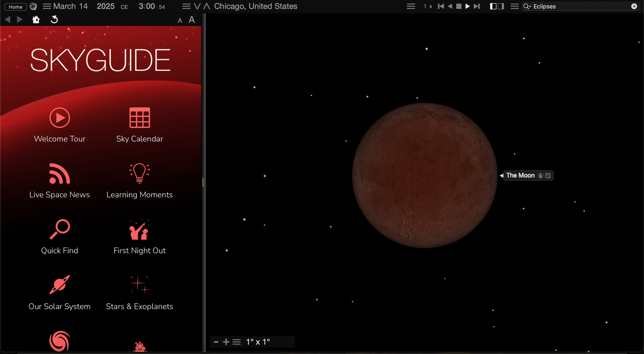The height and width of the screenshot is (354, 644).
Task: Clear the Eclipses search field
Action: 634,6
